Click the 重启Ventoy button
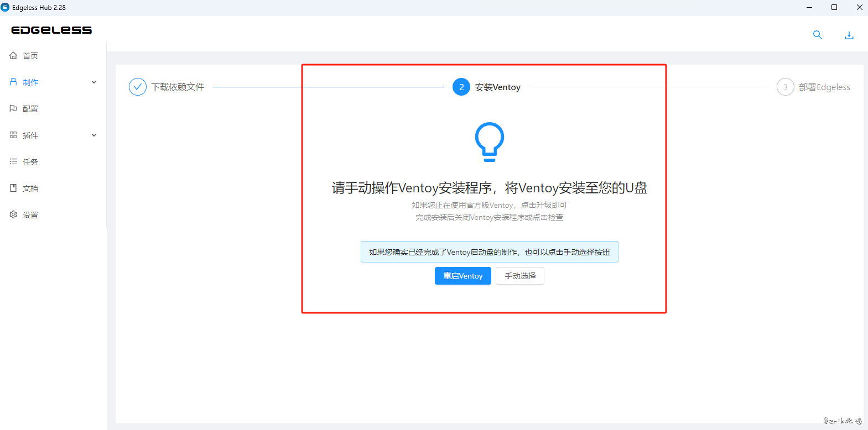 tap(462, 276)
